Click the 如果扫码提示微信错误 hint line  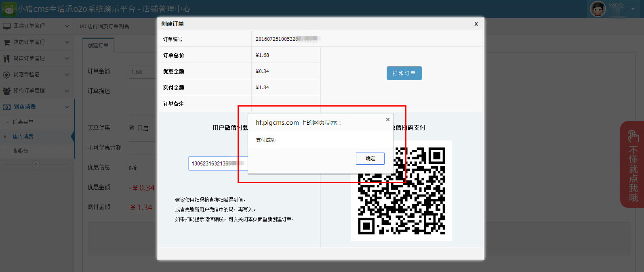pyautogui.click(x=235, y=219)
